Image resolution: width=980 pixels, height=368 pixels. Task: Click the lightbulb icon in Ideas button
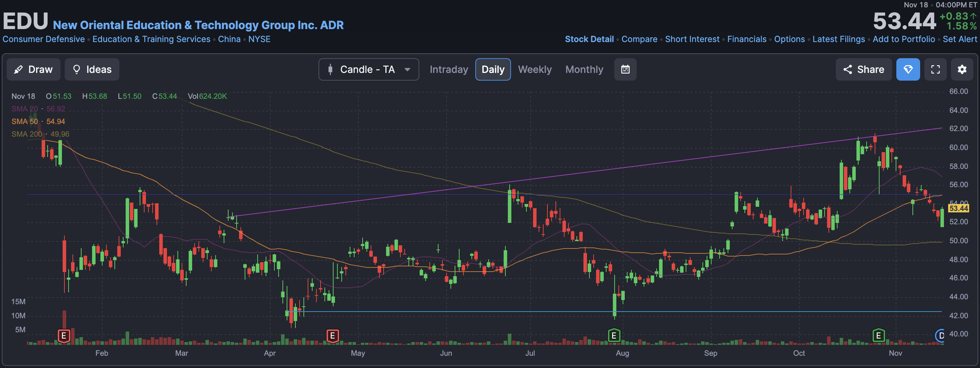(76, 69)
